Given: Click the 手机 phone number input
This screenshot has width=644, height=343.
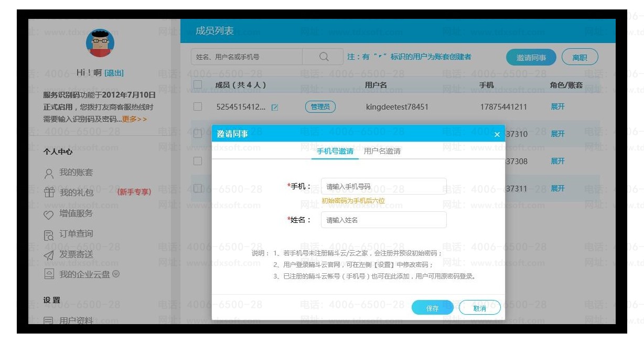Looking at the screenshot, I should coord(383,186).
